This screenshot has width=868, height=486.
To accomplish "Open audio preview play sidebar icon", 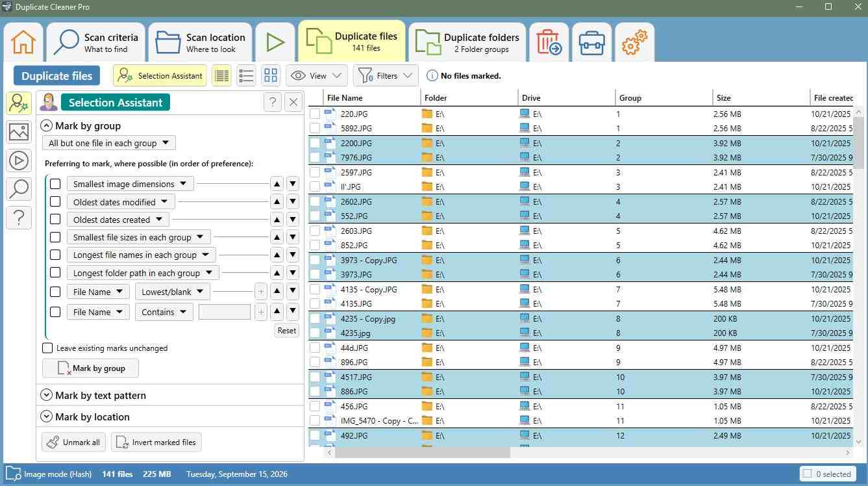I will [x=19, y=160].
